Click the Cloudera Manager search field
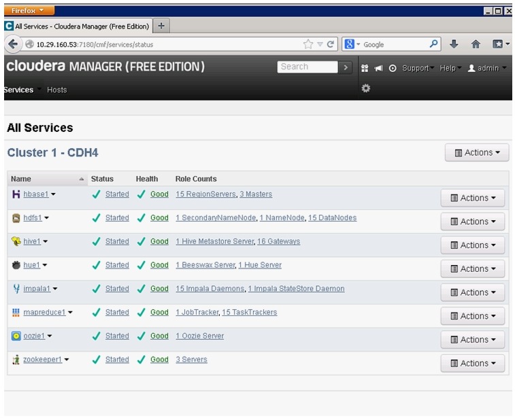This screenshot has width=515, height=420. click(308, 67)
